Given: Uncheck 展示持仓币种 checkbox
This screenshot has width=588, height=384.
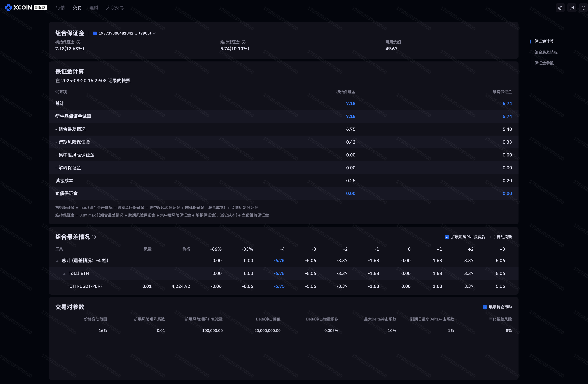Looking at the screenshot, I should pyautogui.click(x=485, y=307).
